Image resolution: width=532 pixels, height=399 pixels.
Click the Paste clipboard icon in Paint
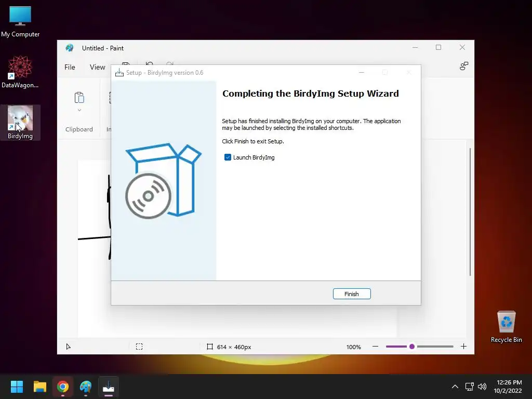79,98
